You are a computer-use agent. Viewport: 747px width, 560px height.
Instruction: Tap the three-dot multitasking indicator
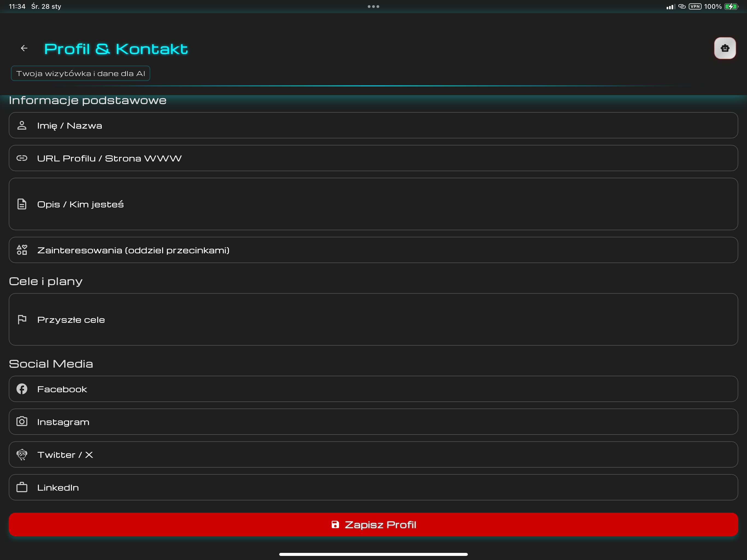click(373, 6)
